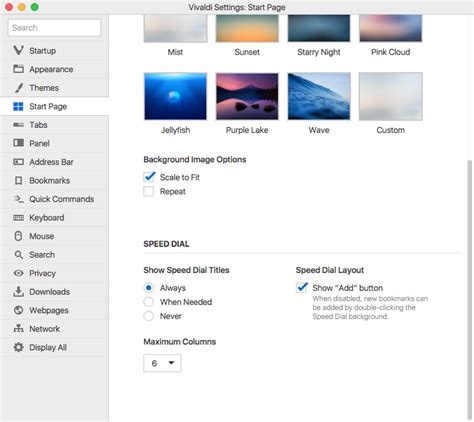Screen dimensions: 474x422
Task: Pick the Pink Cloud background
Action: pyautogui.click(x=391, y=28)
